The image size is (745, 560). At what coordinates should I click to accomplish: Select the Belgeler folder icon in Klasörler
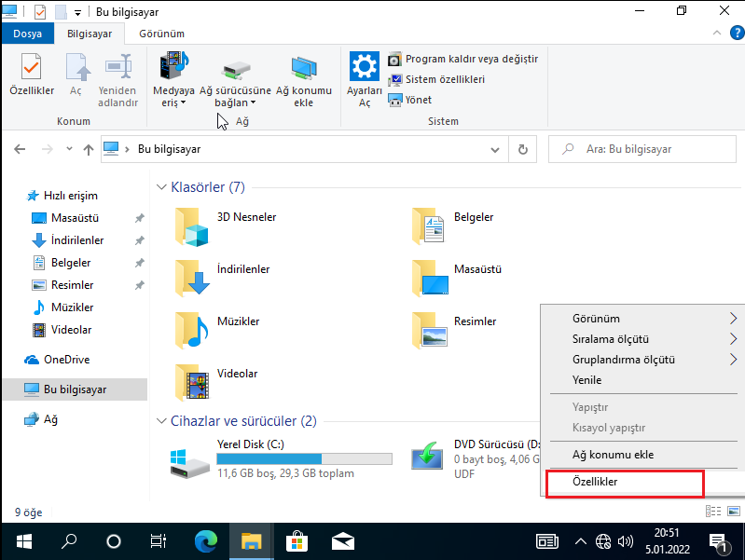click(x=428, y=226)
